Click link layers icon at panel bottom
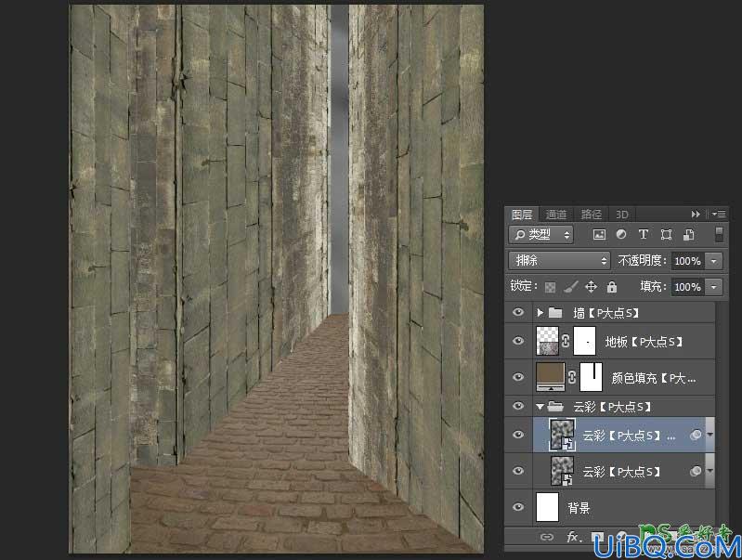 click(x=547, y=537)
